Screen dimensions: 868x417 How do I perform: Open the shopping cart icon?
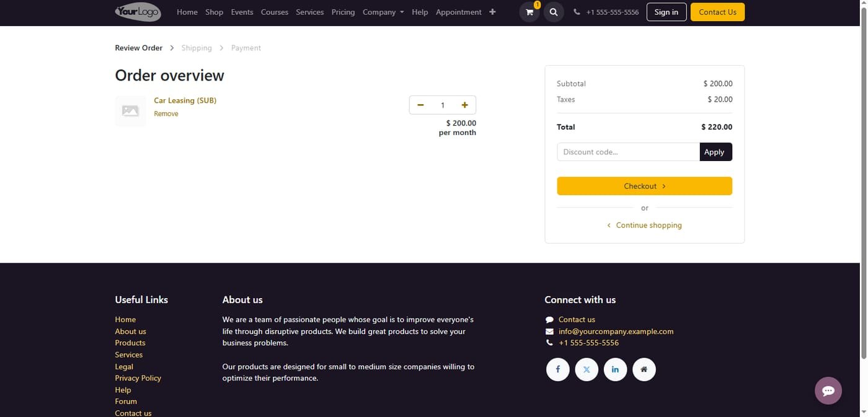click(529, 12)
